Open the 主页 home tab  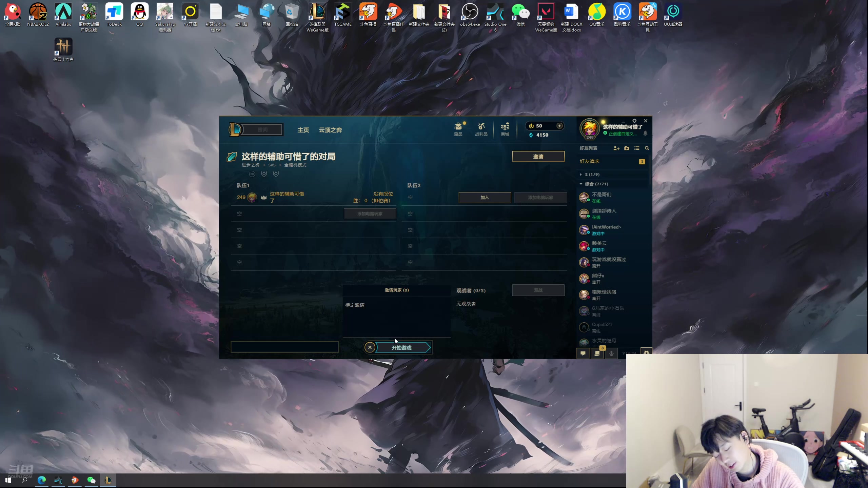[303, 130]
